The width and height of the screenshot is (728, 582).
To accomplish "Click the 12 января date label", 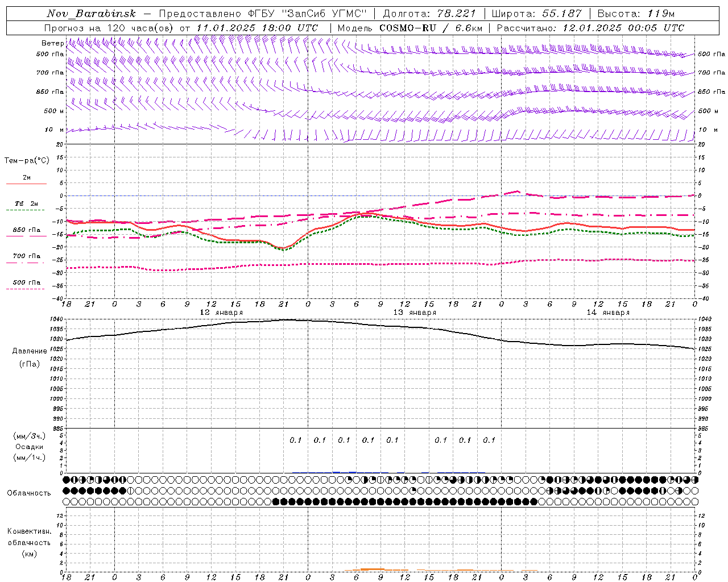I will (x=221, y=313).
